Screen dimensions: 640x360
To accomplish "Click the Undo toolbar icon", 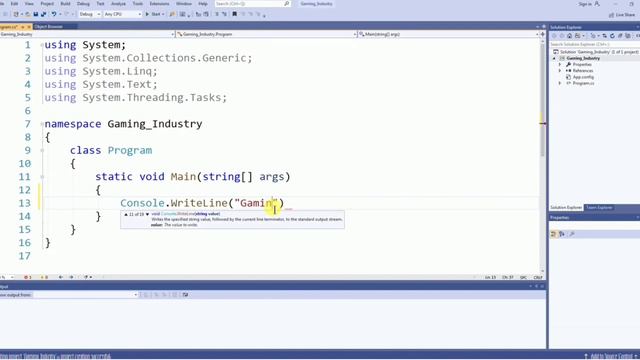I will [53, 14].
